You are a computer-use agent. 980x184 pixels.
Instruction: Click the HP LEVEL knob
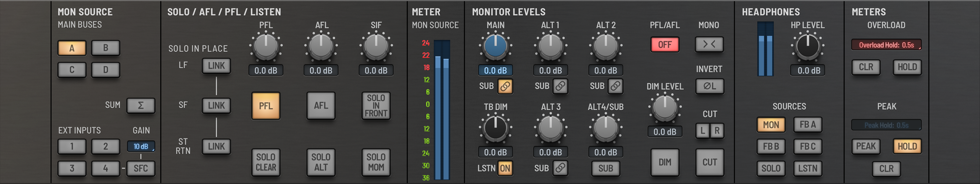808,47
